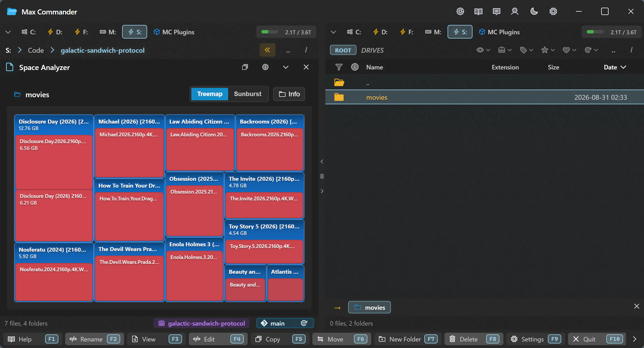Open the book/documentation icon in title bar
Screen dimensions: 644x348
pyautogui.click(x=478, y=12)
